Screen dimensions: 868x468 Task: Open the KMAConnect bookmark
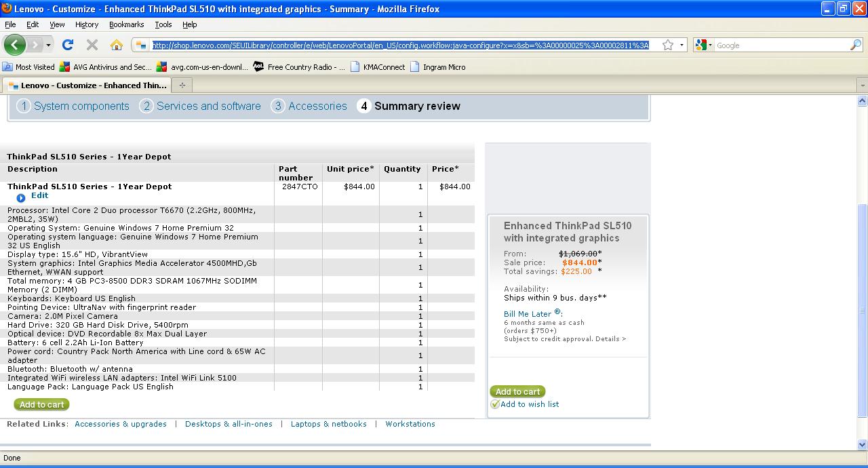click(x=377, y=67)
